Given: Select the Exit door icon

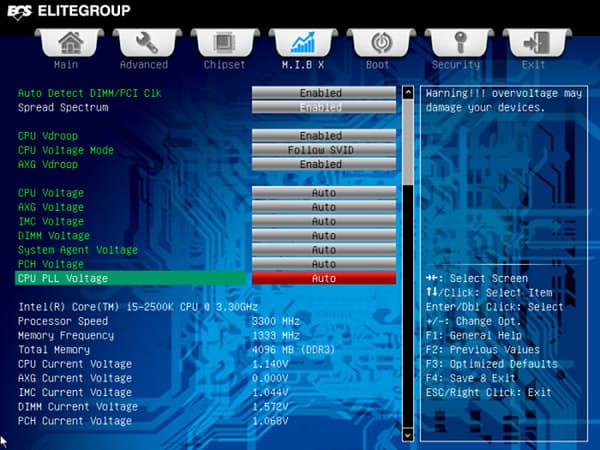Looking at the screenshot, I should pyautogui.click(x=537, y=43).
